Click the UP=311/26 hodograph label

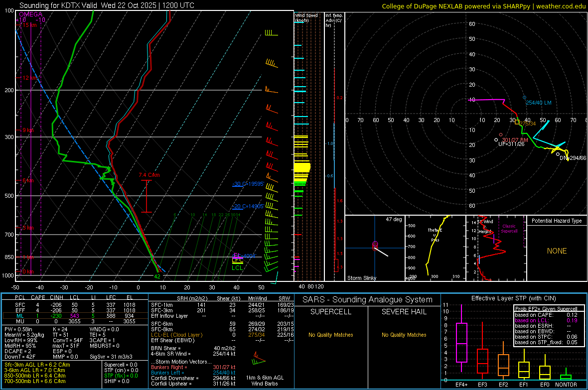click(511, 144)
